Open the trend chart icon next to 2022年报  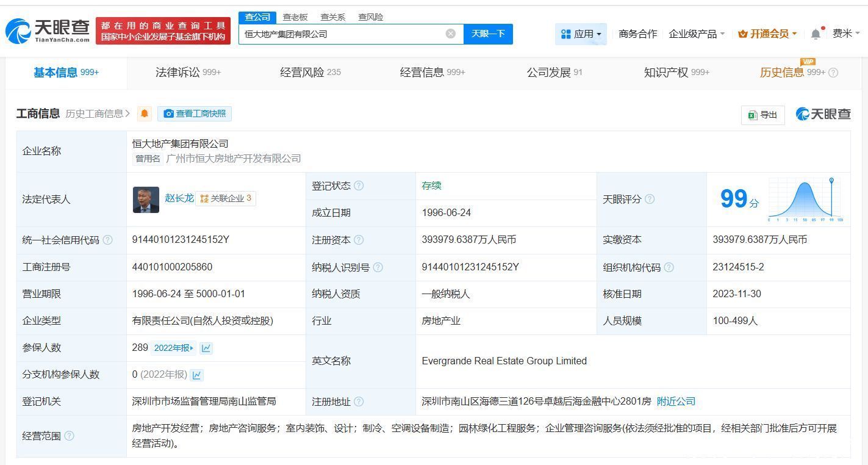[x=206, y=348]
